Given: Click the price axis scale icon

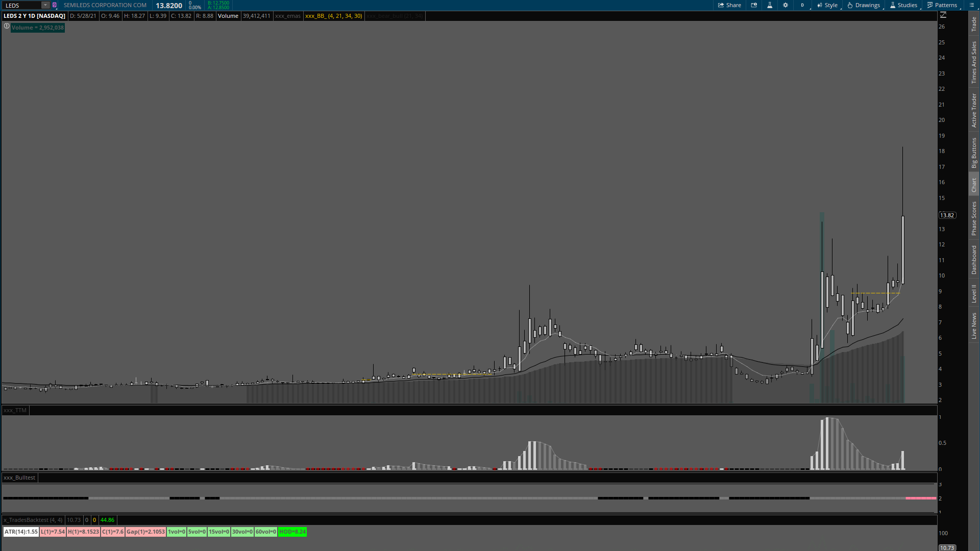Looking at the screenshot, I should (x=943, y=15).
